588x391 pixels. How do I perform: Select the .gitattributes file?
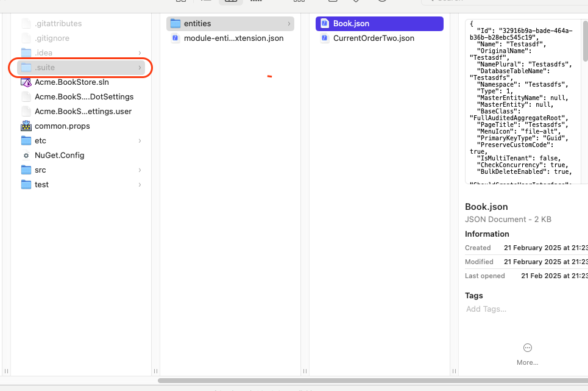(58, 24)
